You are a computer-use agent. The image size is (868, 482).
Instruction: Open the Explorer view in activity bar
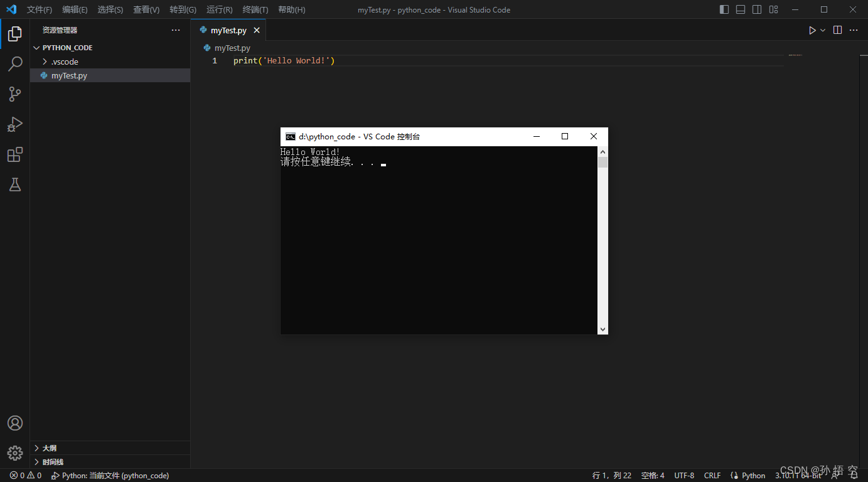pos(15,34)
